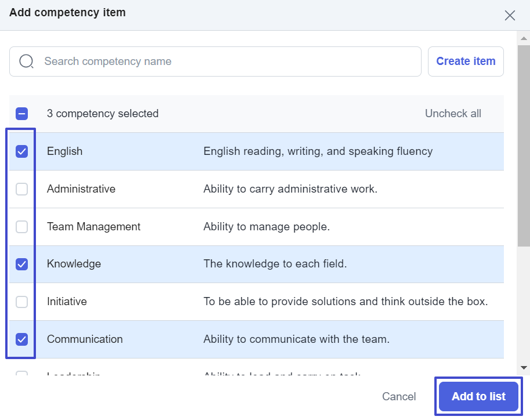Select the Administrative competency name text

81,189
